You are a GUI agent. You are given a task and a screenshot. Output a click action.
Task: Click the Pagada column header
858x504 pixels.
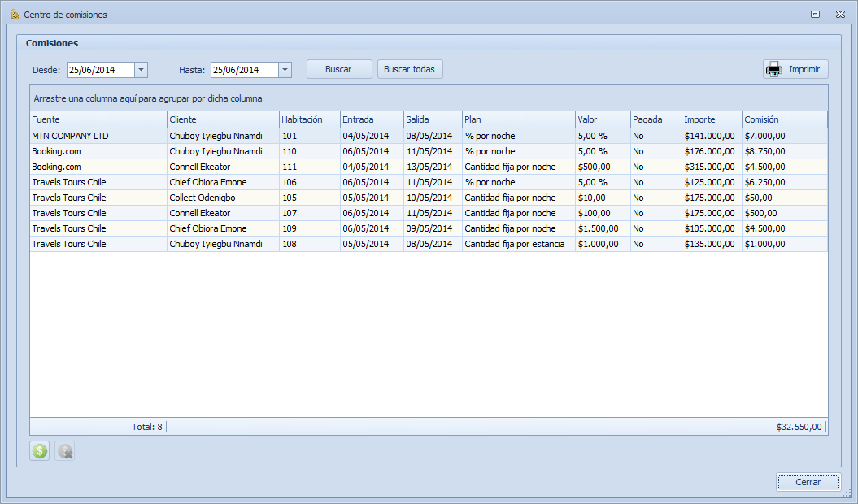(x=655, y=119)
